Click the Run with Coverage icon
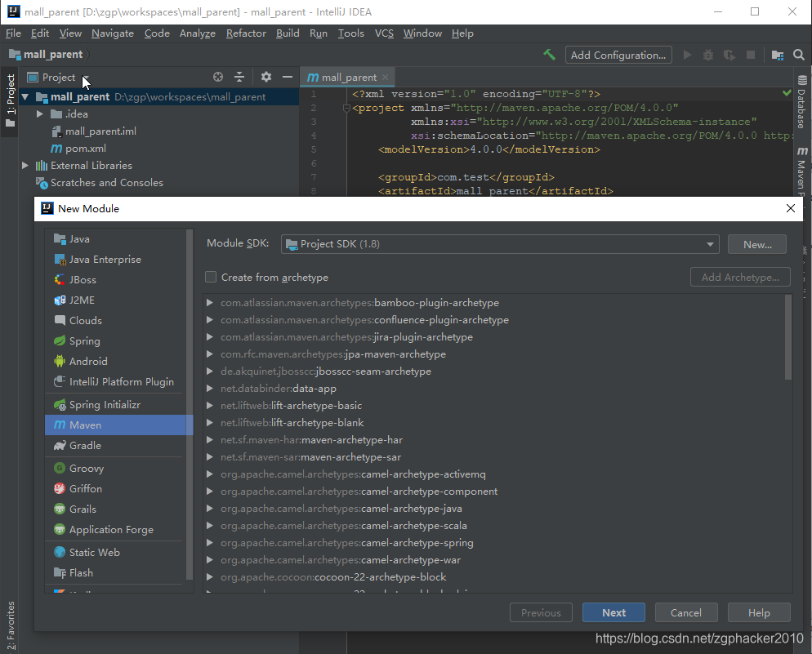 [729, 55]
